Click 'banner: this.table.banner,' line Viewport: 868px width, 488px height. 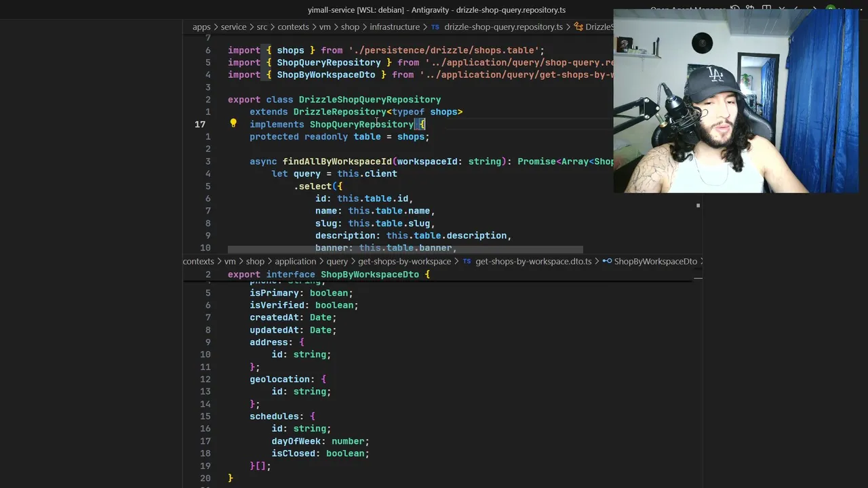click(x=386, y=247)
